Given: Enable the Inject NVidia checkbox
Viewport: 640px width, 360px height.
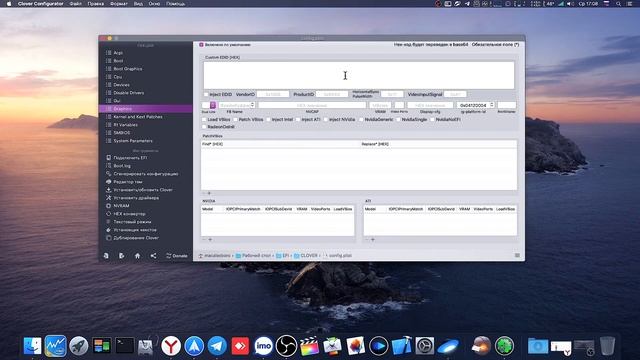Looking at the screenshot, I should pyautogui.click(x=326, y=120).
